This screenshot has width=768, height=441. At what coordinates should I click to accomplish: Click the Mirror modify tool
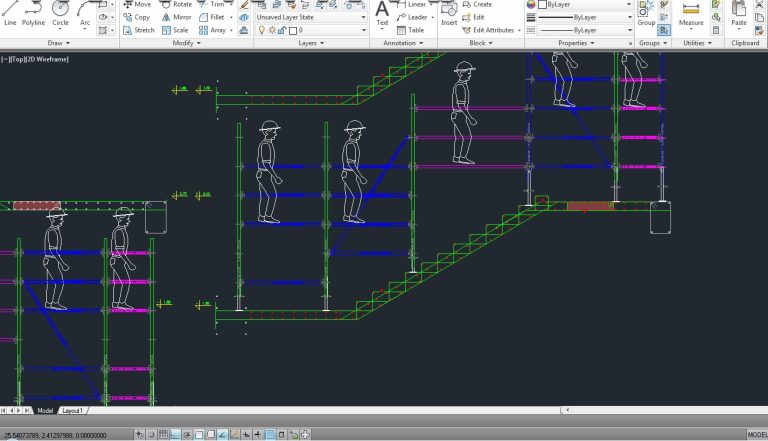pyautogui.click(x=175, y=17)
